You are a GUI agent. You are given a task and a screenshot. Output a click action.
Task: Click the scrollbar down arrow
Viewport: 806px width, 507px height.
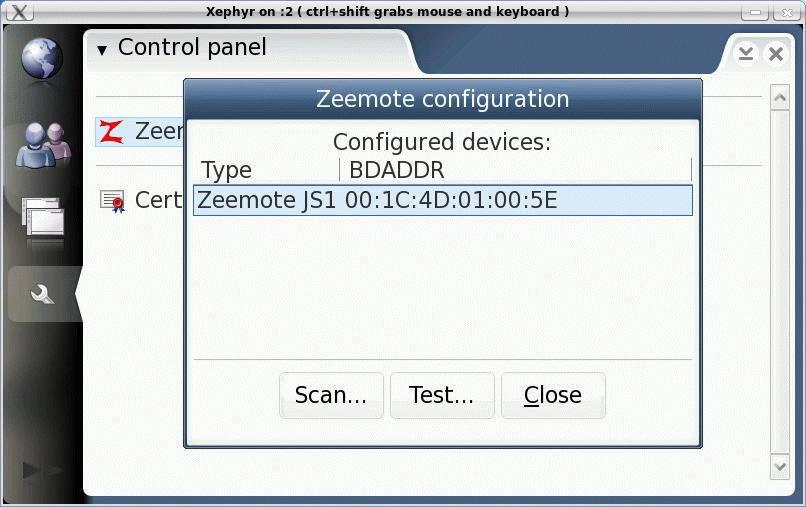780,467
